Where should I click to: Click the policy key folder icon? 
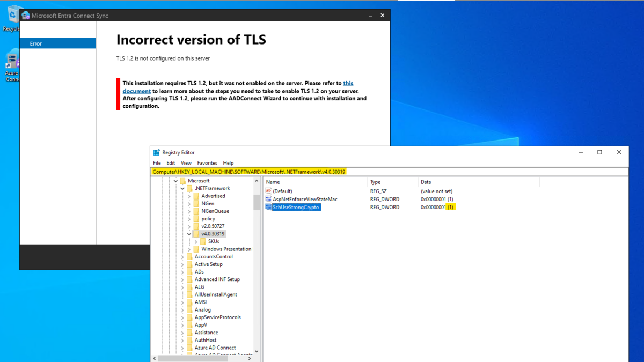point(196,219)
